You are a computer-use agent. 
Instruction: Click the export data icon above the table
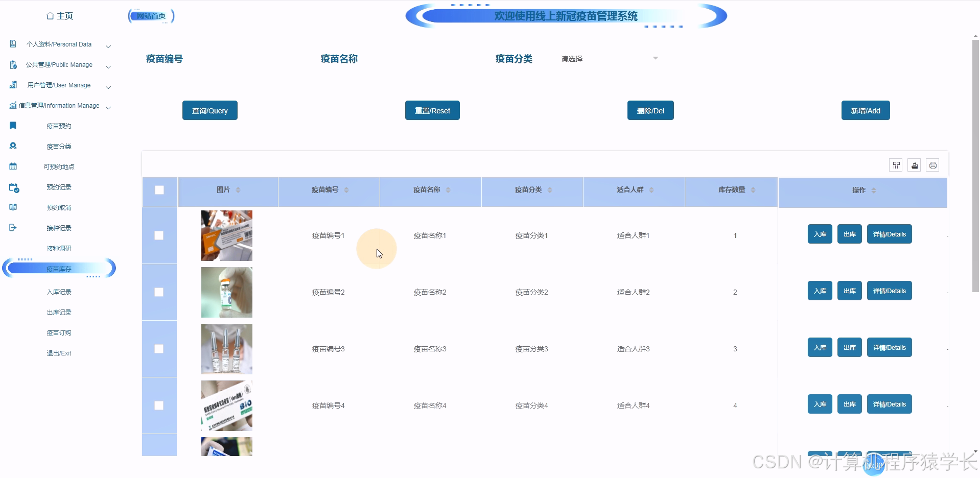pos(914,165)
